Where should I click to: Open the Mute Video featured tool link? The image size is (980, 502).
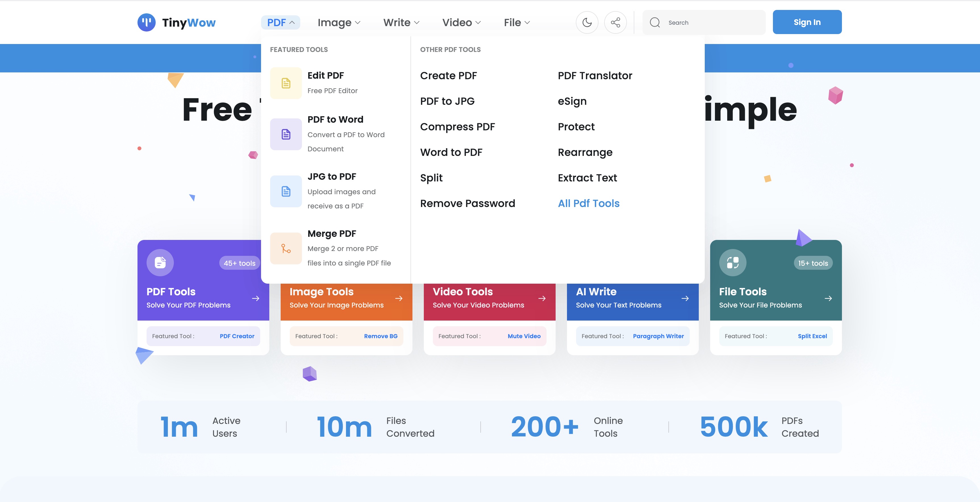tap(524, 336)
